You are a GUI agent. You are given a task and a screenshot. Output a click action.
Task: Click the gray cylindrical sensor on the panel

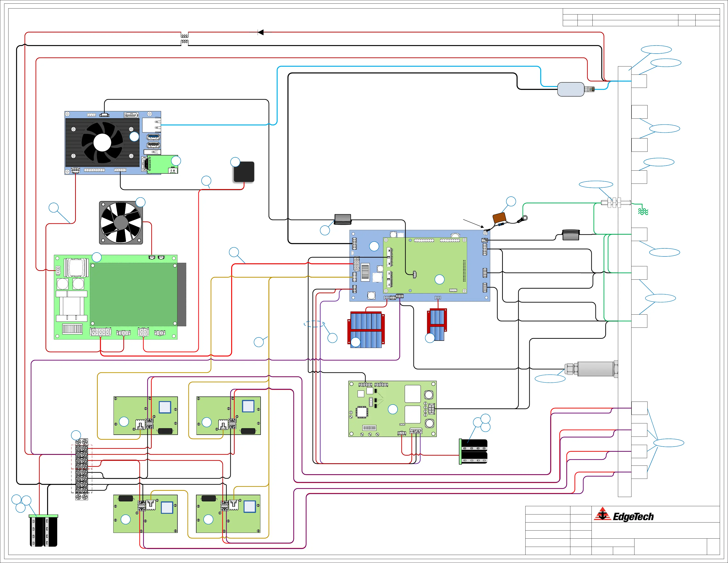pyautogui.click(x=591, y=369)
